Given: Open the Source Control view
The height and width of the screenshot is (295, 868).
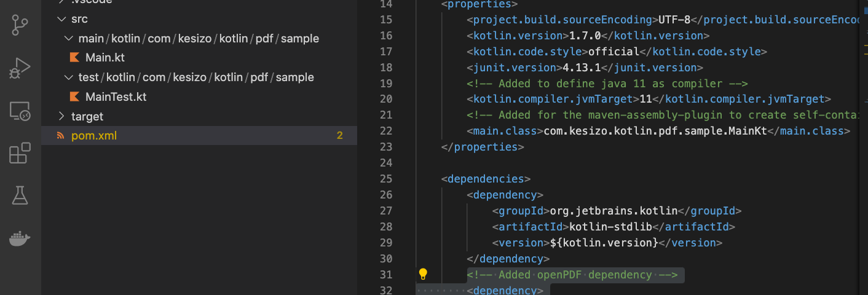Looking at the screenshot, I should tap(20, 25).
